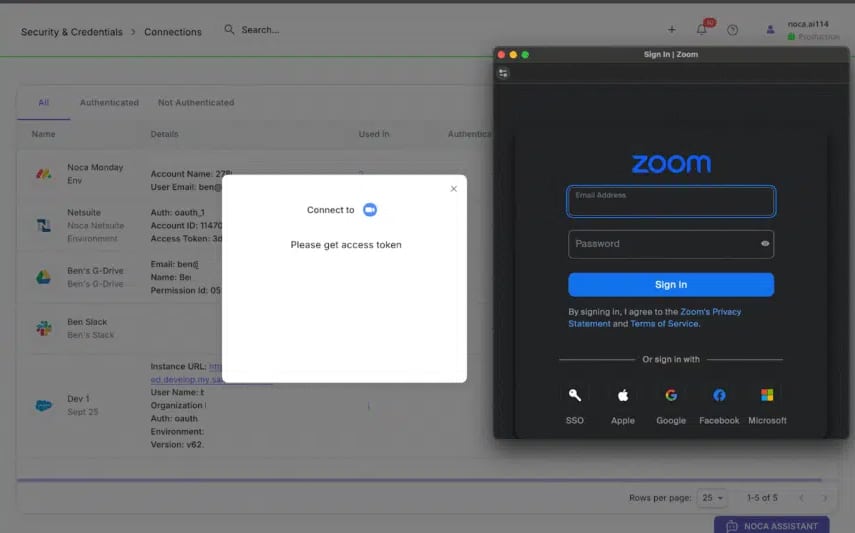Viewport: 855px width, 533px height.
Task: Click the Email Address field
Action: (670, 202)
